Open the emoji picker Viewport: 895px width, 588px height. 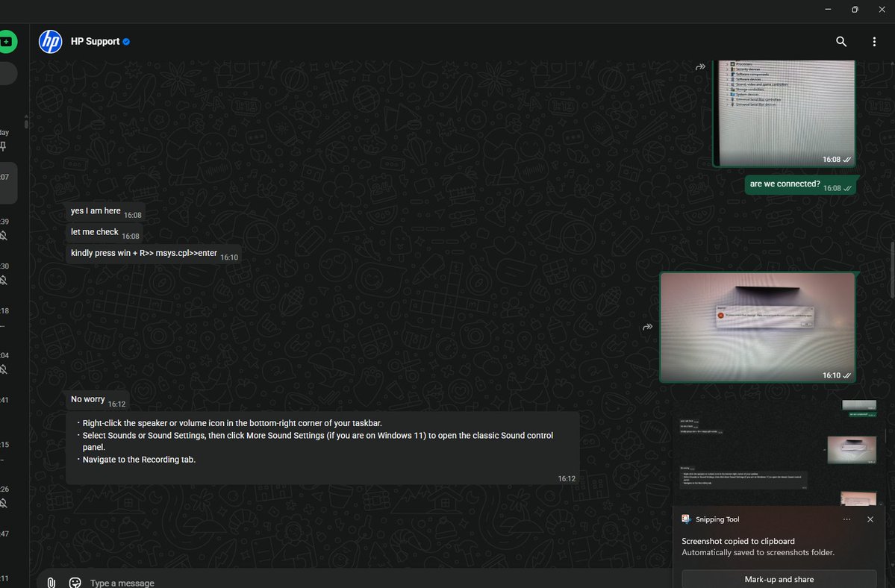(75, 582)
